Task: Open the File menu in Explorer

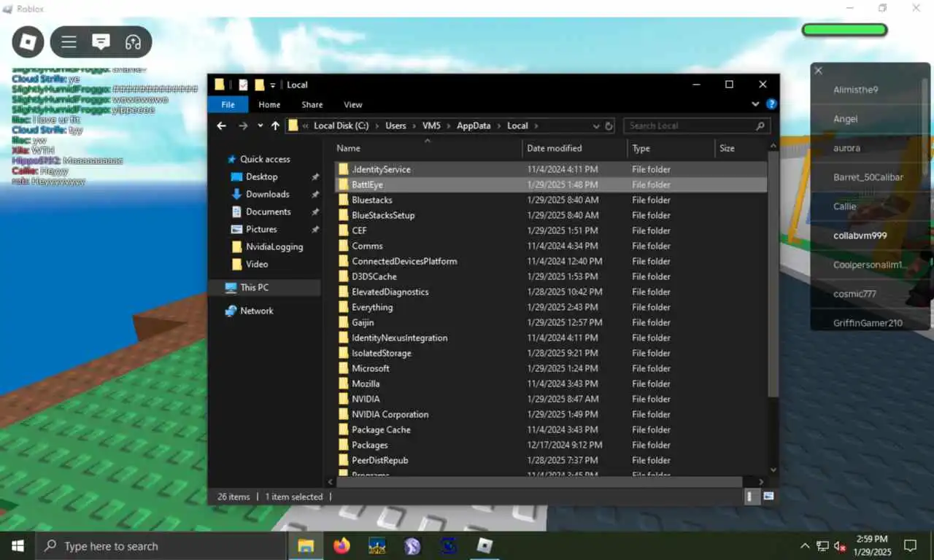Action: [228, 104]
